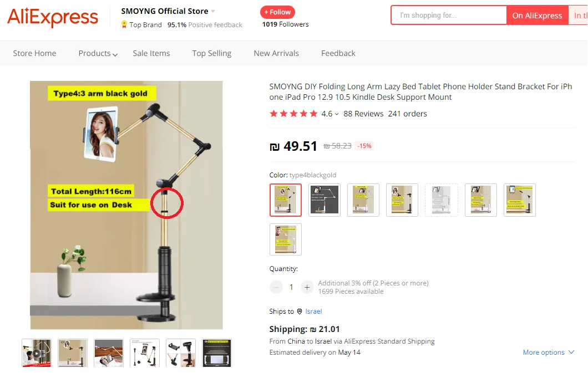Play the product video thumbnail
Image resolution: width=588 pixels, height=378 pixels.
[x=37, y=353]
